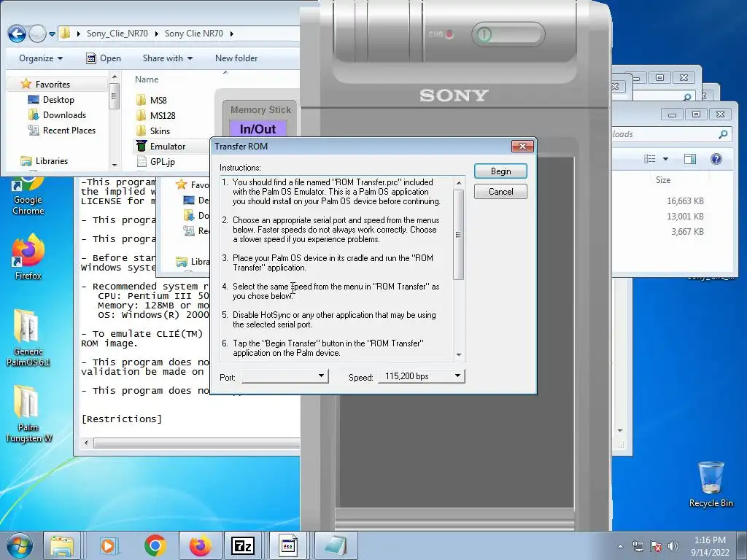Open Help in right Explorer window

coord(716,159)
